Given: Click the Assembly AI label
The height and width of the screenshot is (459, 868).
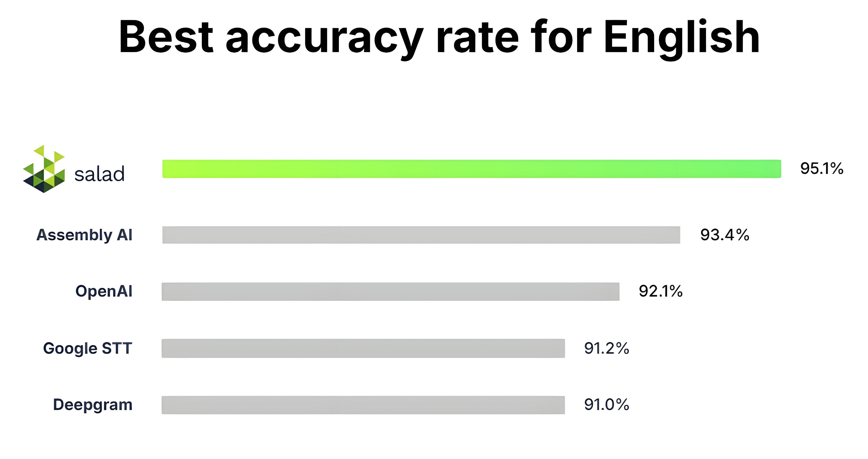Looking at the screenshot, I should point(85,235).
